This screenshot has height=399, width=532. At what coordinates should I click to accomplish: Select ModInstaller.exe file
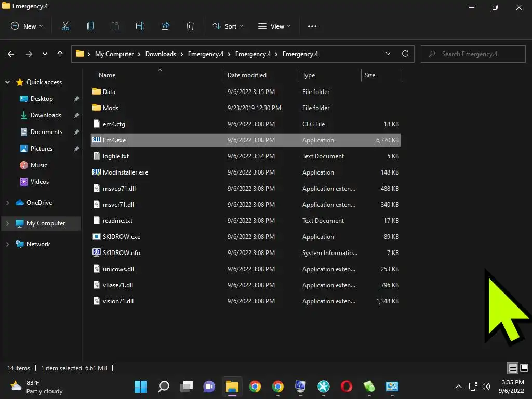click(246, 172)
